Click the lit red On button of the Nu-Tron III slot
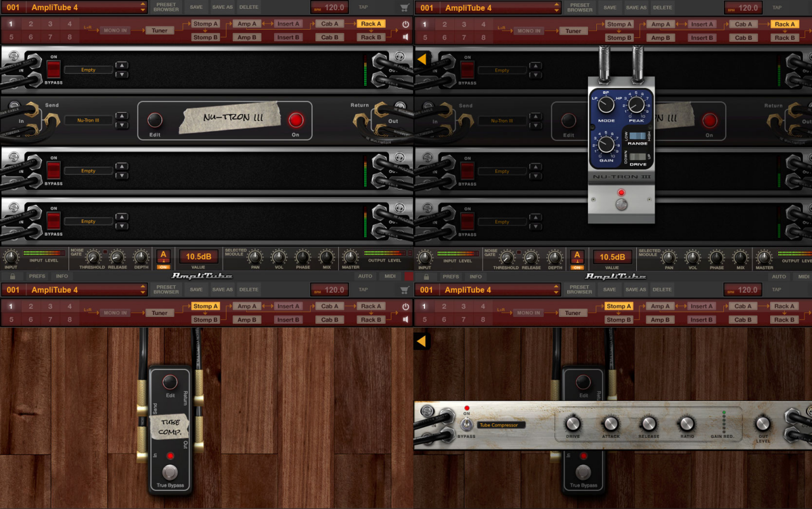The width and height of the screenshot is (812, 509). tap(296, 120)
